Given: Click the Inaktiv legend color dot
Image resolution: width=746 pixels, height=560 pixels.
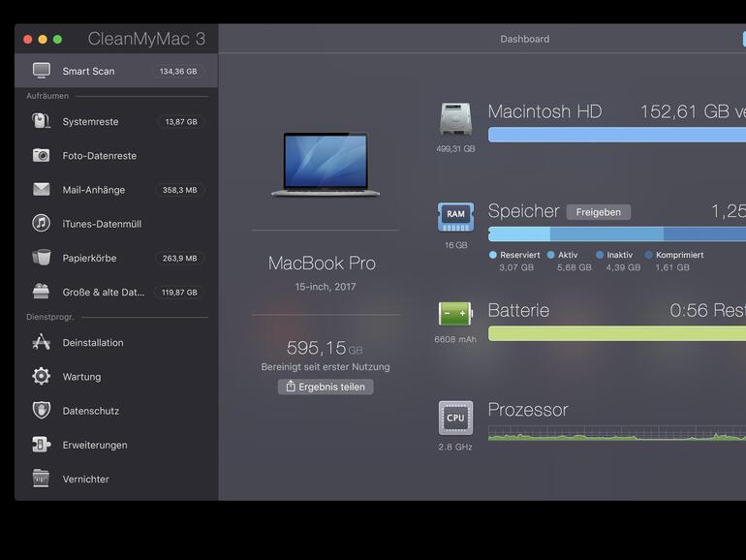Looking at the screenshot, I should 600,255.
